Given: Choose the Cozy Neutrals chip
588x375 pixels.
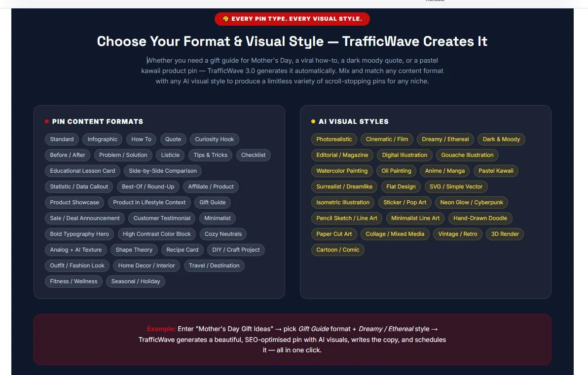Looking at the screenshot, I should click(x=223, y=233).
